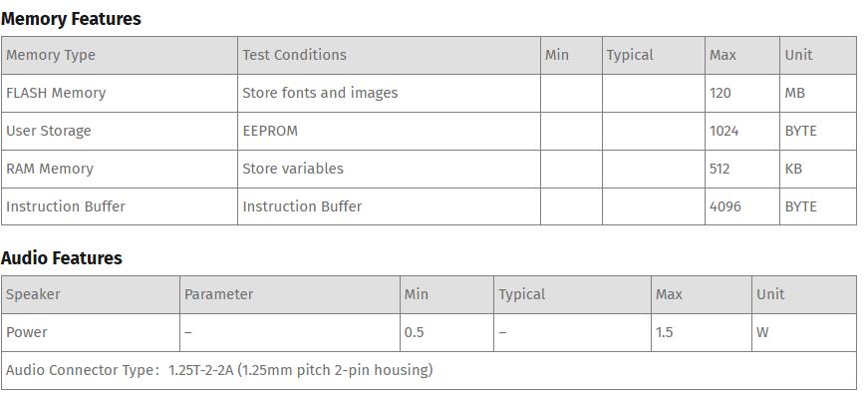
Task: Click the Memory Features heading
Action: coord(71,19)
